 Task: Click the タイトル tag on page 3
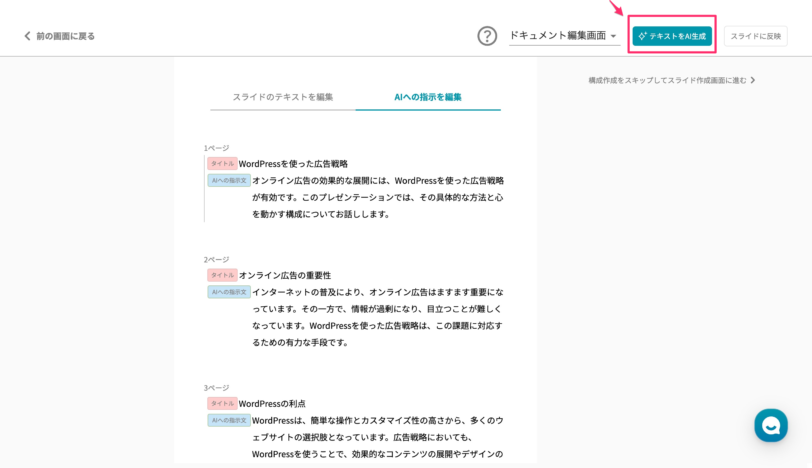222,403
